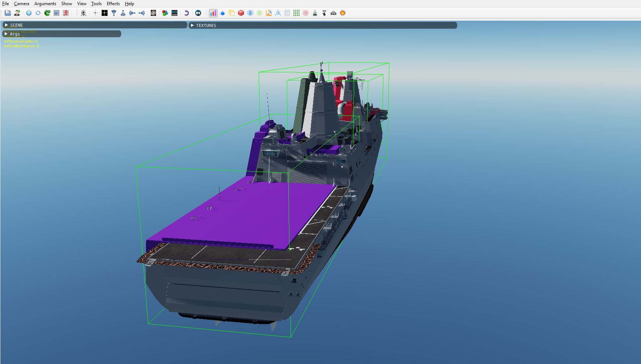Open the Show menu
Image resolution: width=641 pixels, height=364 pixels.
click(x=67, y=4)
